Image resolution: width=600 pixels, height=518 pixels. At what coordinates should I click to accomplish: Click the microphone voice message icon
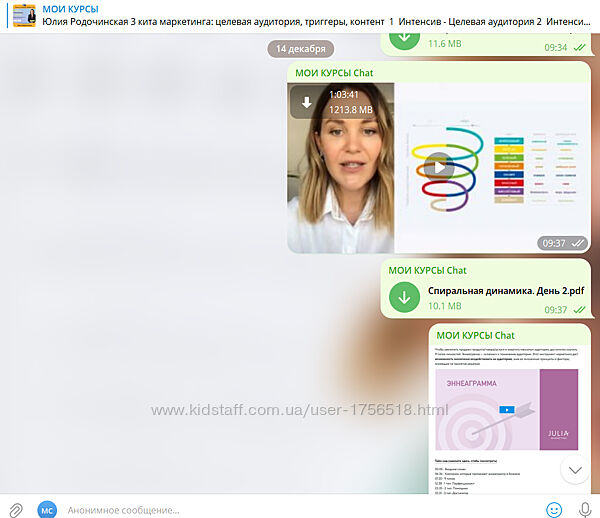[x=585, y=509]
